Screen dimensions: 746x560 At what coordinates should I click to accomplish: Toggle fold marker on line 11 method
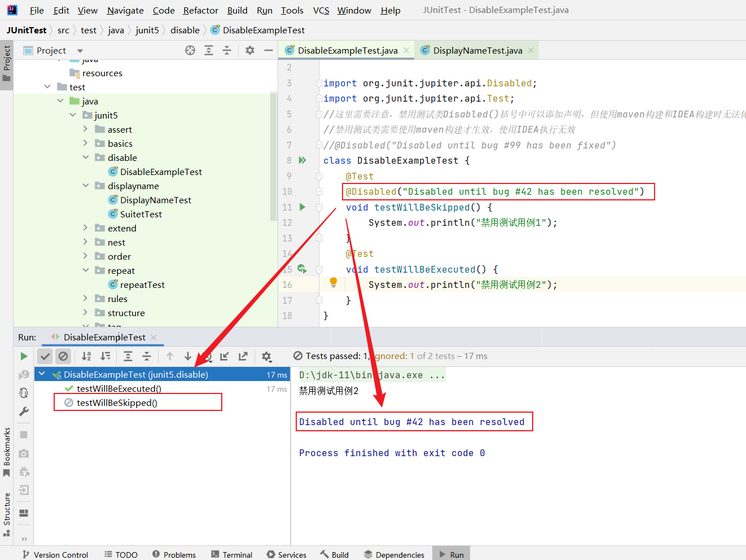click(x=319, y=207)
